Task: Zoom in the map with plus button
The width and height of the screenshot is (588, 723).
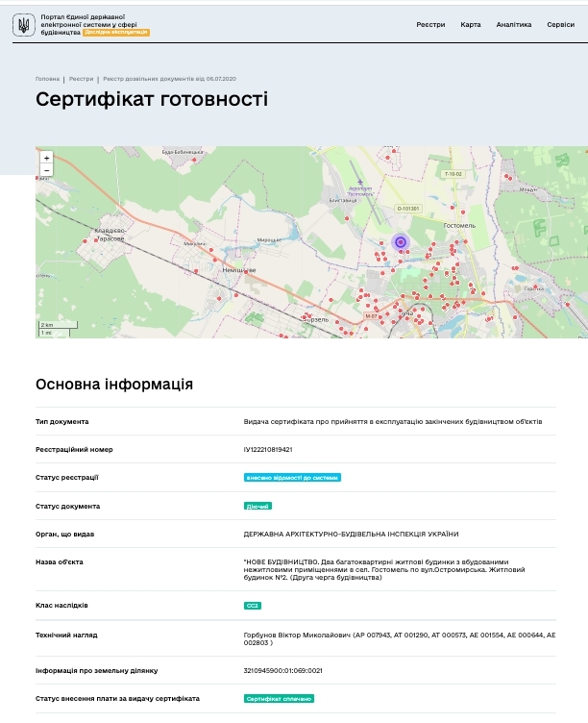Action: pyautogui.click(x=46, y=158)
